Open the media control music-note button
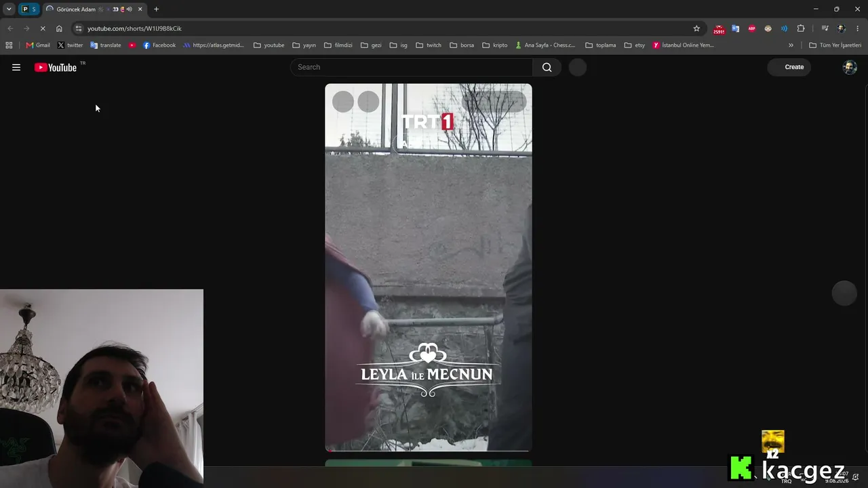The height and width of the screenshot is (488, 868). point(825,28)
